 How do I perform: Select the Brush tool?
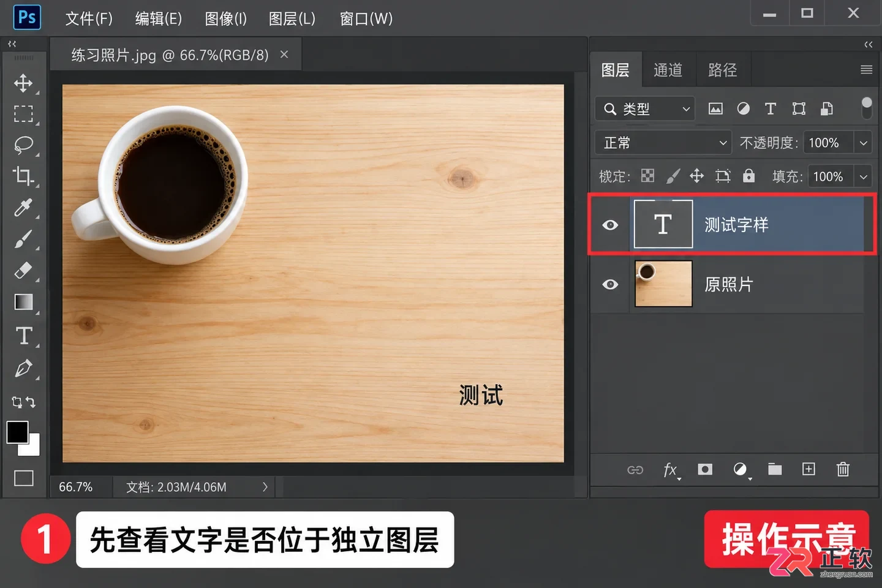click(23, 239)
